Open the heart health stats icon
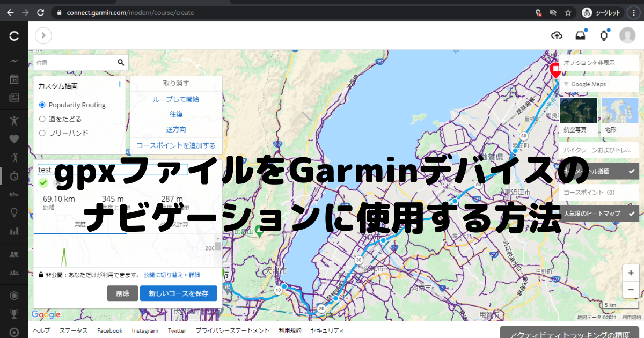Image resolution: width=644 pixels, height=338 pixels. point(14,138)
